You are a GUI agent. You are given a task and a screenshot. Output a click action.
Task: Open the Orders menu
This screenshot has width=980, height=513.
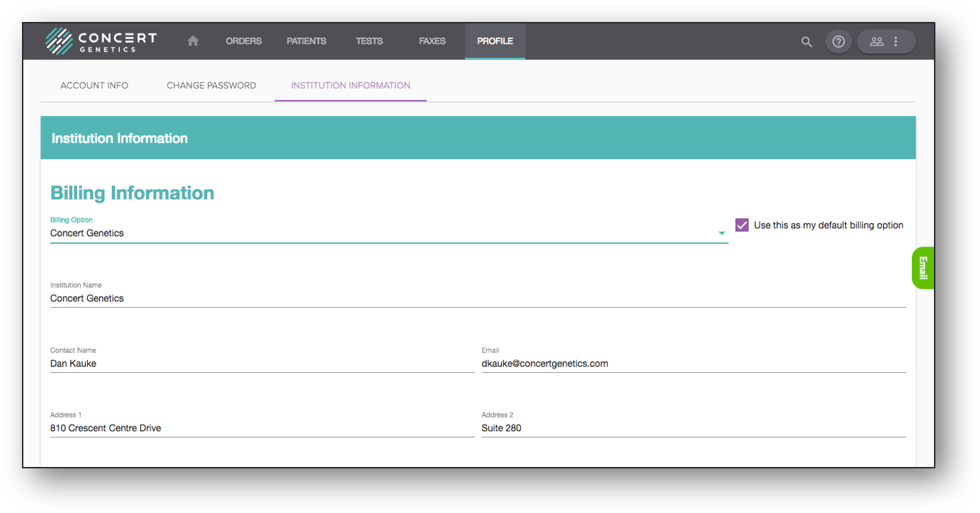pos(244,41)
